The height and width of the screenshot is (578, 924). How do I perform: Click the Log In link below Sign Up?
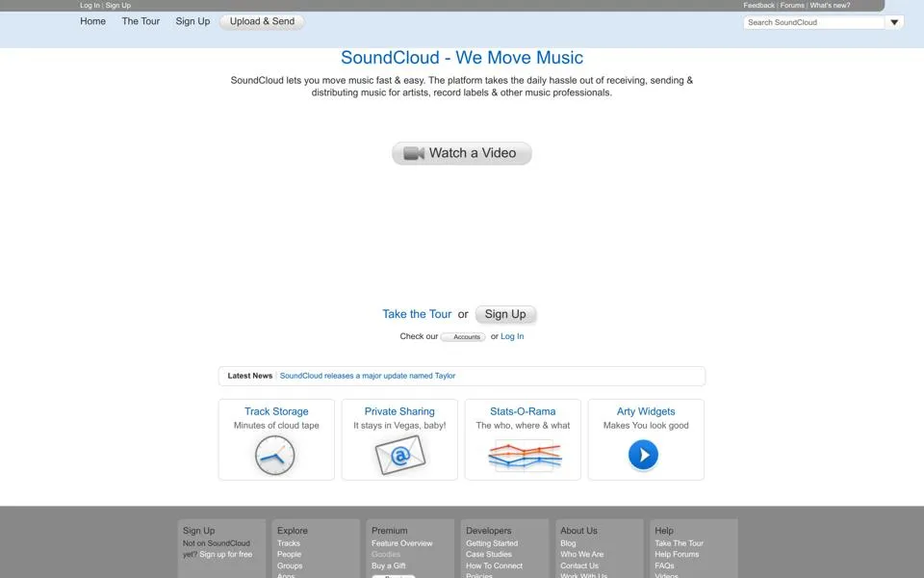click(512, 336)
